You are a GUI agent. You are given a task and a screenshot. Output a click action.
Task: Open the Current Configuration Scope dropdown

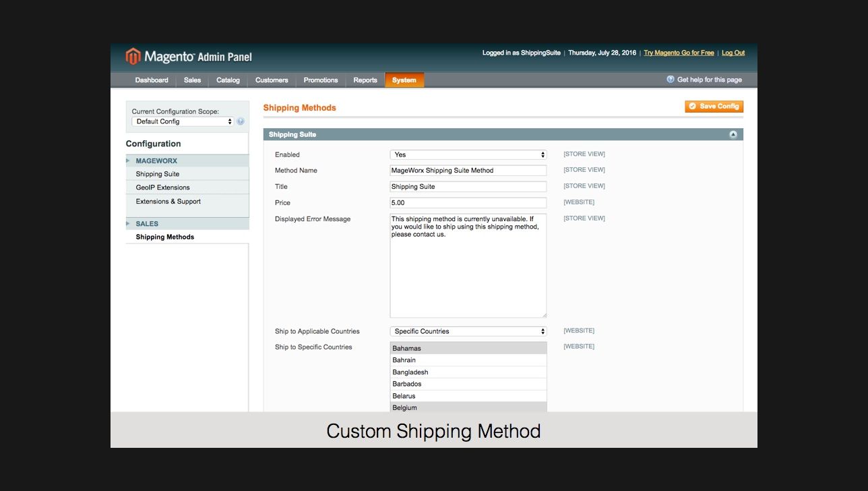tap(183, 122)
